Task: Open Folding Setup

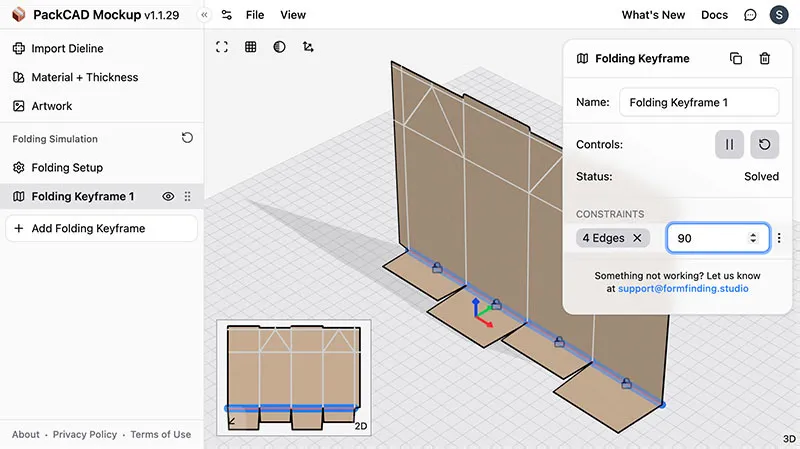Action: (102, 167)
